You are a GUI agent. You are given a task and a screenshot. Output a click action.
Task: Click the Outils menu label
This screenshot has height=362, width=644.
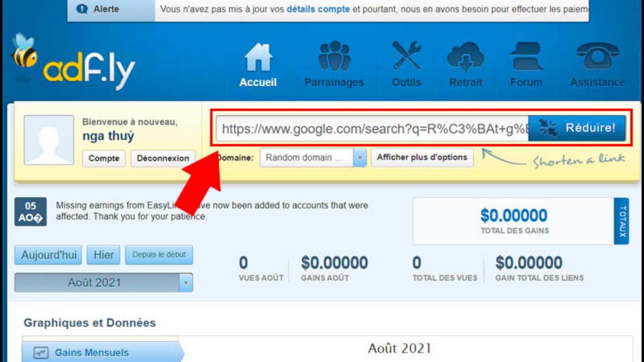click(x=406, y=83)
